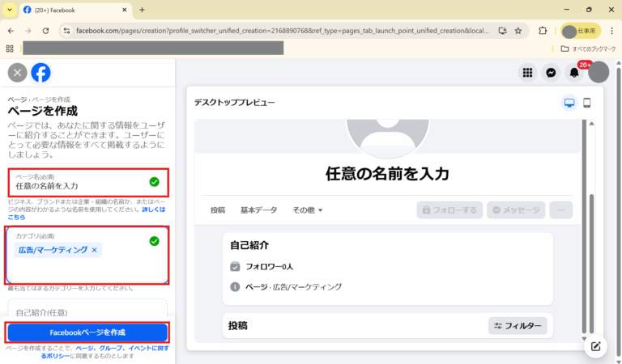View site information icon in address bar
This screenshot has width=622, height=364.
tap(66, 31)
